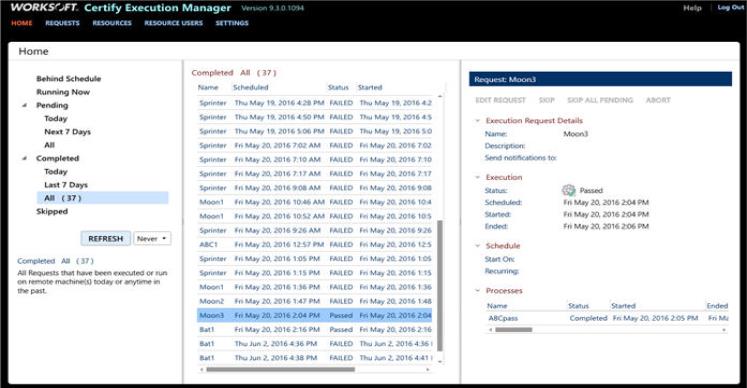Select Bat1 row scheduled Thu Jun 2 4:36 PM
The image size is (747, 388).
315,344
